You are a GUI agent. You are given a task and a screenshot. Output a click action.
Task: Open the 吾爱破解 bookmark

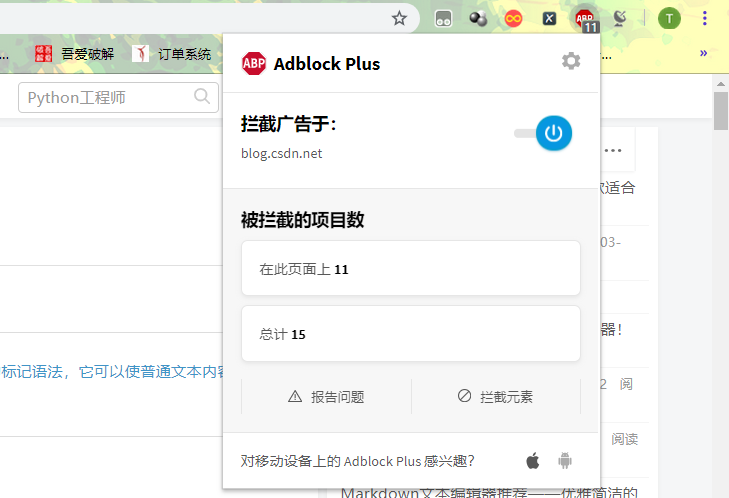point(74,54)
